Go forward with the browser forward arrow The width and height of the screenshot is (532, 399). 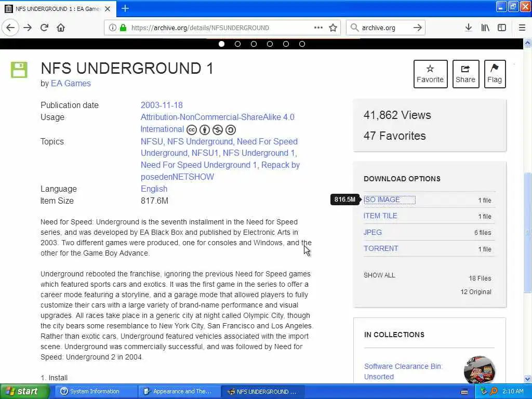(x=28, y=28)
